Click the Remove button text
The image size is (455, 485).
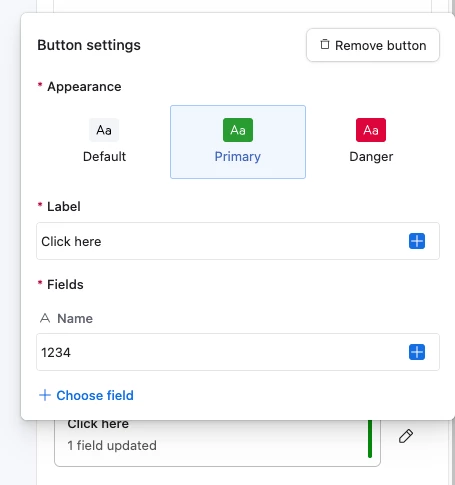(381, 45)
